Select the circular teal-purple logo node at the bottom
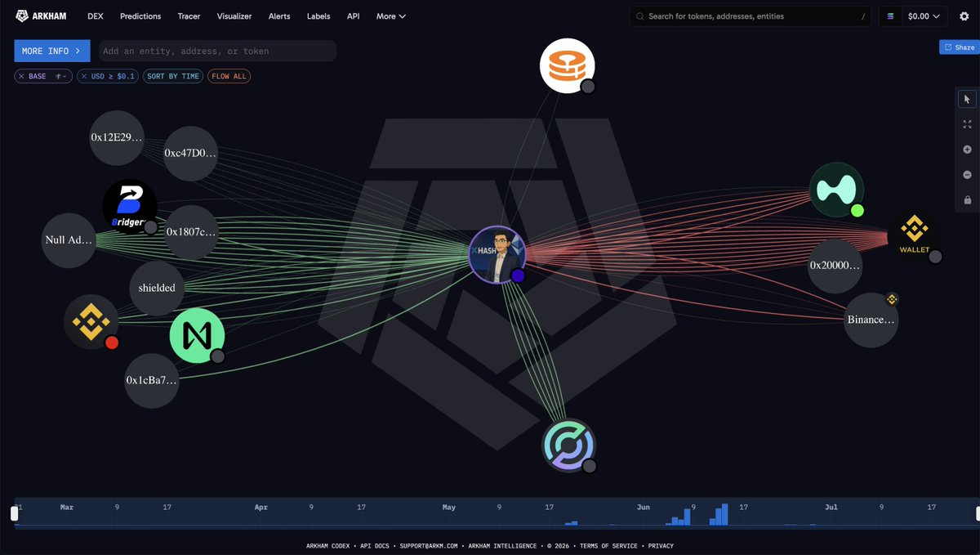The height and width of the screenshot is (555, 980). [x=568, y=445]
